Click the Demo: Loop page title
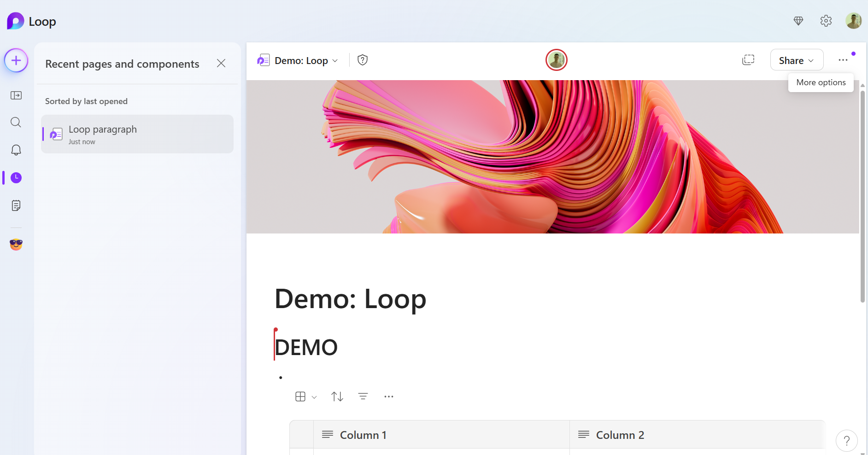The image size is (868, 455). (x=350, y=299)
